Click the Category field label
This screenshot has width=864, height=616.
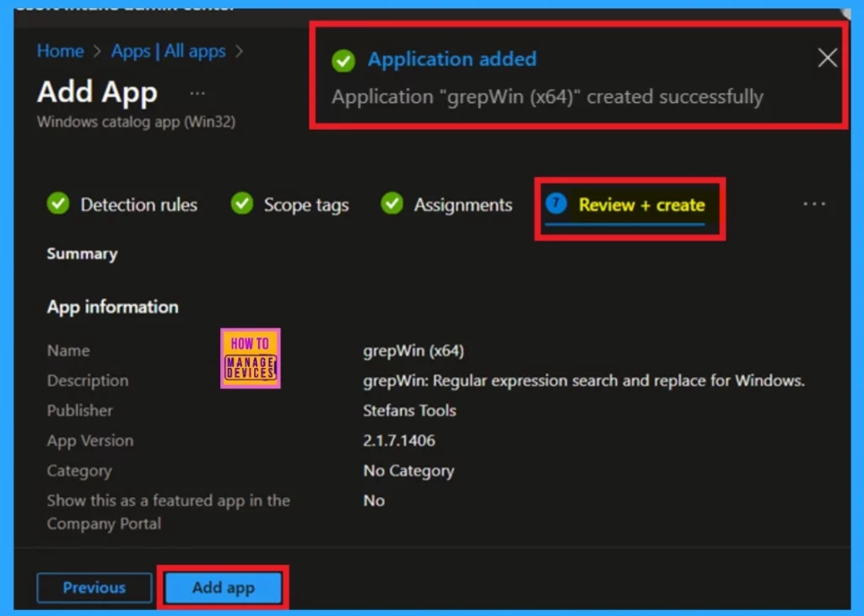(79, 471)
